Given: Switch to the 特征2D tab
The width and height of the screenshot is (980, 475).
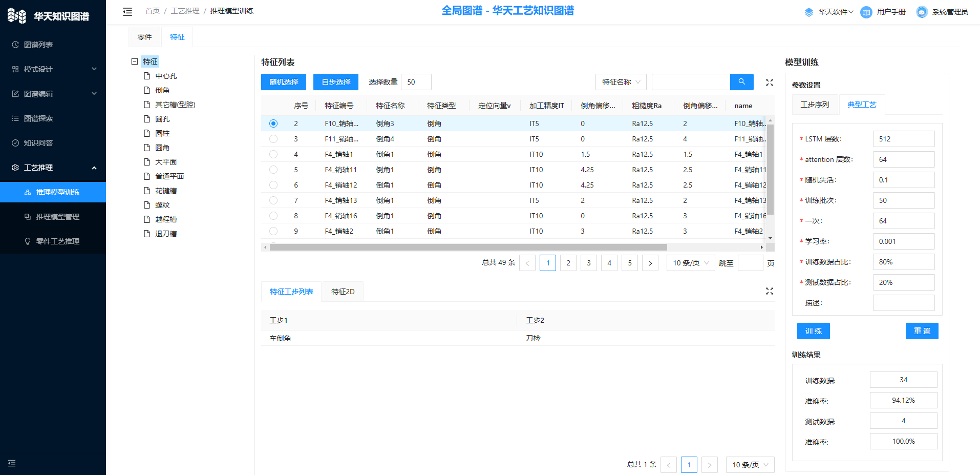Looking at the screenshot, I should (343, 292).
